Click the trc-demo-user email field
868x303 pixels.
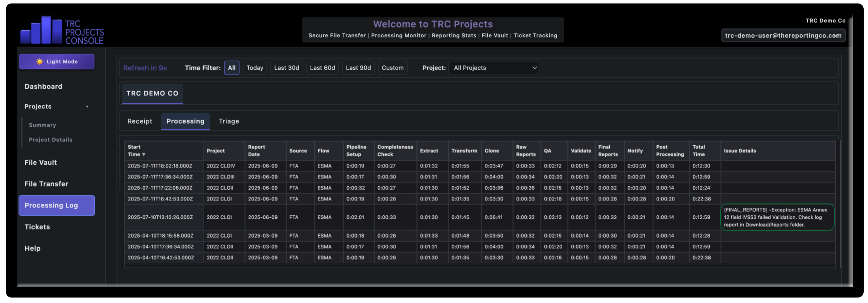click(783, 35)
